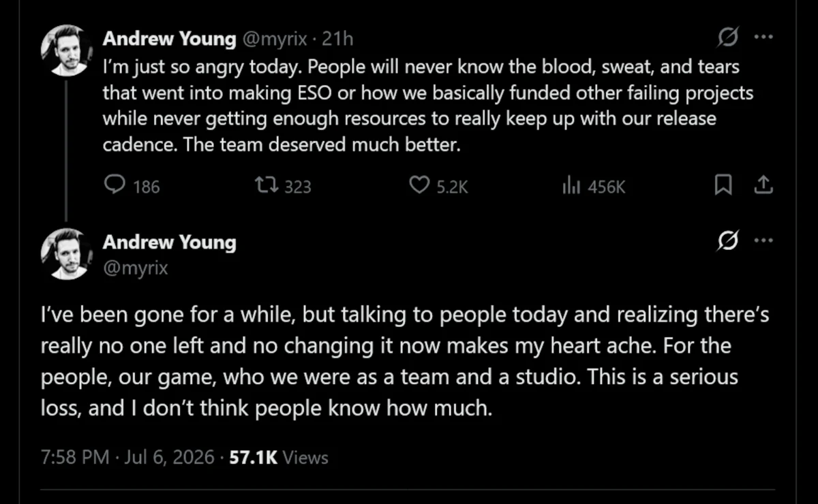The height and width of the screenshot is (504, 818).
Task: Click the Grok icon on the second tweet
Action: click(x=729, y=240)
